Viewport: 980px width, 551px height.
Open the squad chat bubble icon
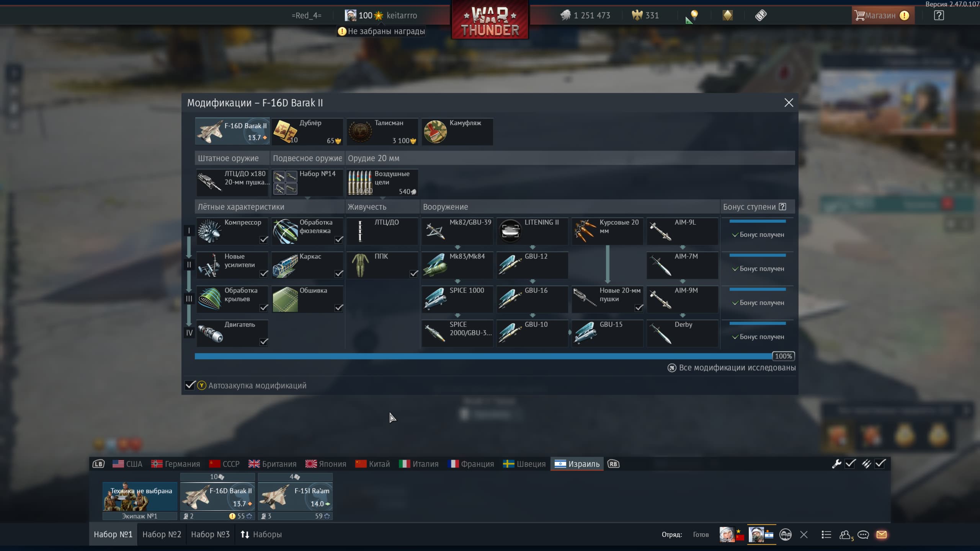863,535
